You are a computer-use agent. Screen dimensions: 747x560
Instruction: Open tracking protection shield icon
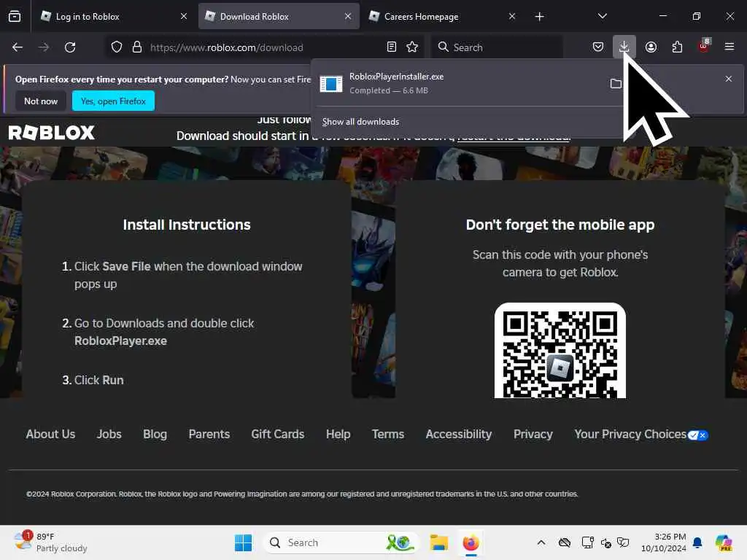click(117, 47)
